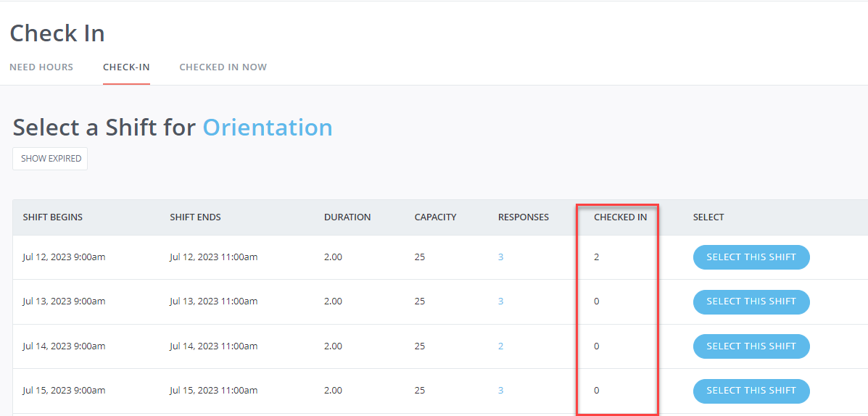Select the Jul 13, 2023 shift
Viewport: 868px width, 416px height.
[751, 301]
